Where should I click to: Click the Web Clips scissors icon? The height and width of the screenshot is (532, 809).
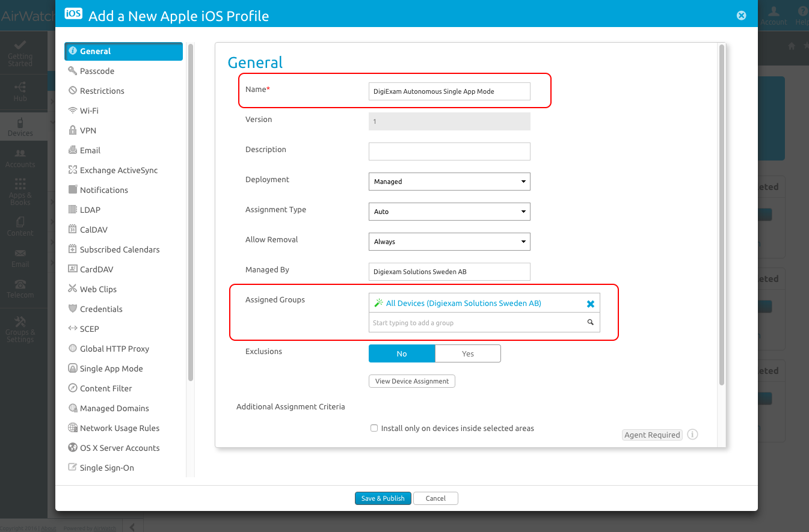pyautogui.click(x=73, y=289)
